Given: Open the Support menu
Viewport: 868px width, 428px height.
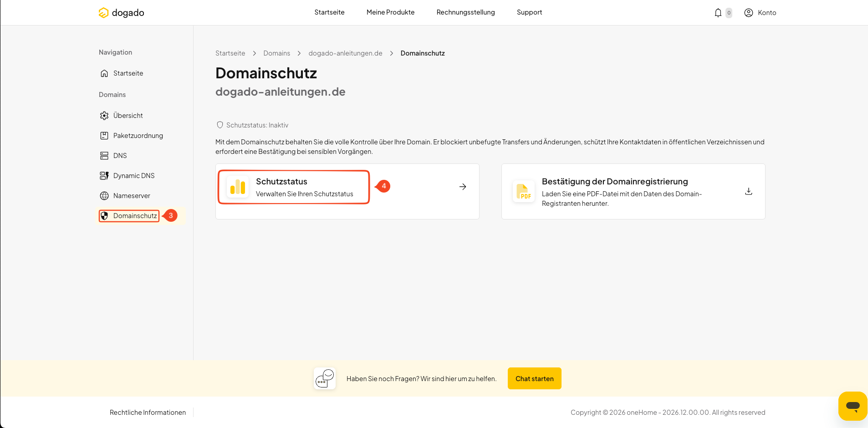Looking at the screenshot, I should tap(529, 12).
